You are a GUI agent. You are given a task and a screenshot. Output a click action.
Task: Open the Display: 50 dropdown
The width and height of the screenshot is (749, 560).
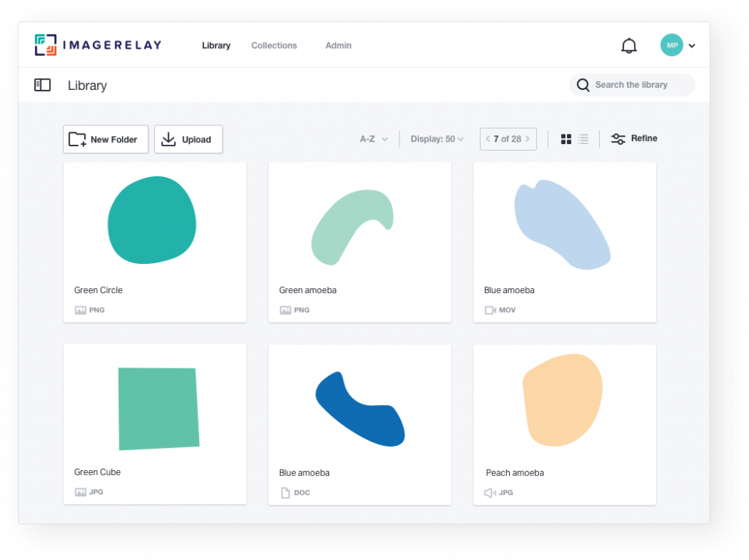(437, 138)
